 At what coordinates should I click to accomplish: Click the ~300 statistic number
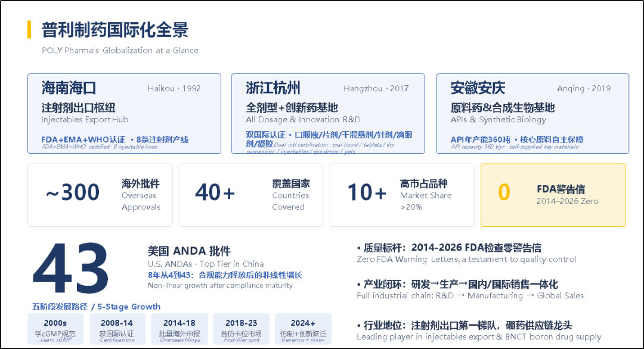click(73, 192)
